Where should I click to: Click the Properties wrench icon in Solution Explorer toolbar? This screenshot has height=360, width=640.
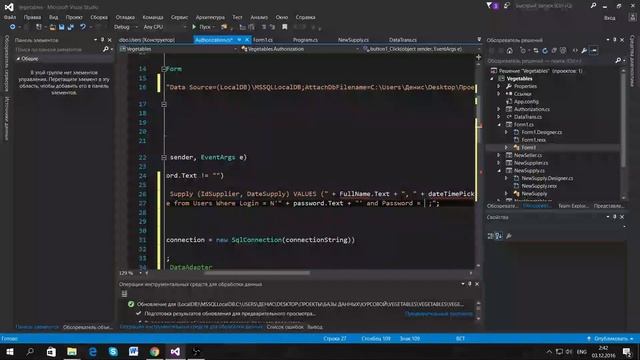coord(584,51)
